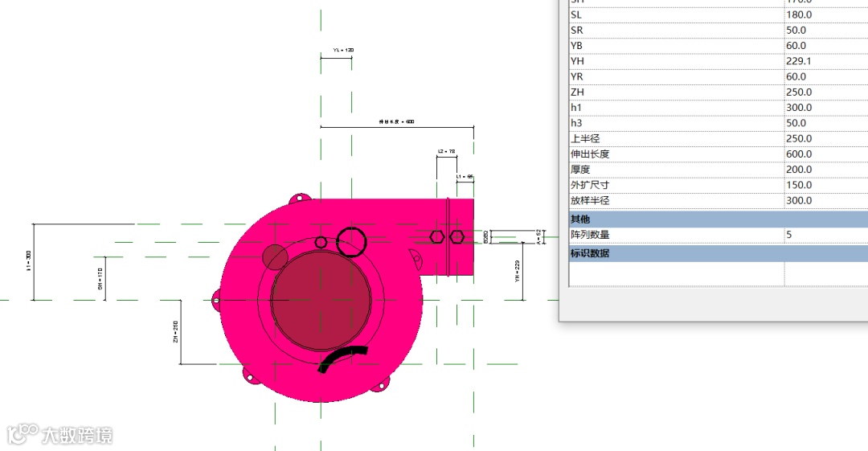Select the SR parameter name
The height and width of the screenshot is (451, 868).
577,31
